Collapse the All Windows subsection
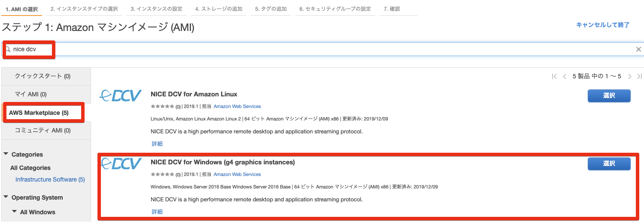 (15, 212)
